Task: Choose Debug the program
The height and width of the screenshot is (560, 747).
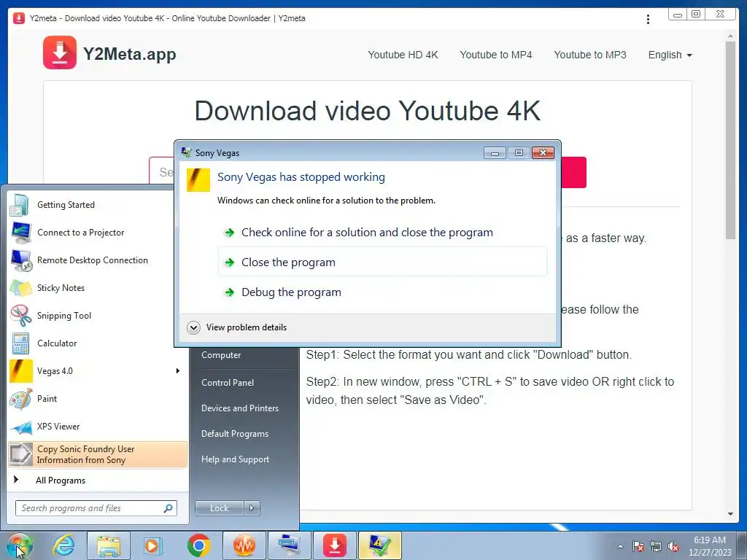Action: click(382, 292)
